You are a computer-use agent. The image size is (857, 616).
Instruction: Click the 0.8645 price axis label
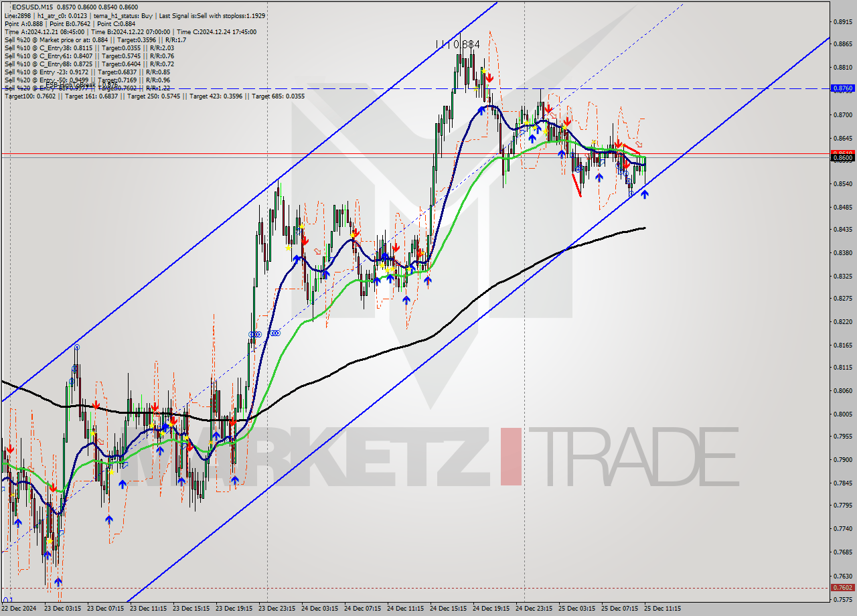tap(842, 139)
